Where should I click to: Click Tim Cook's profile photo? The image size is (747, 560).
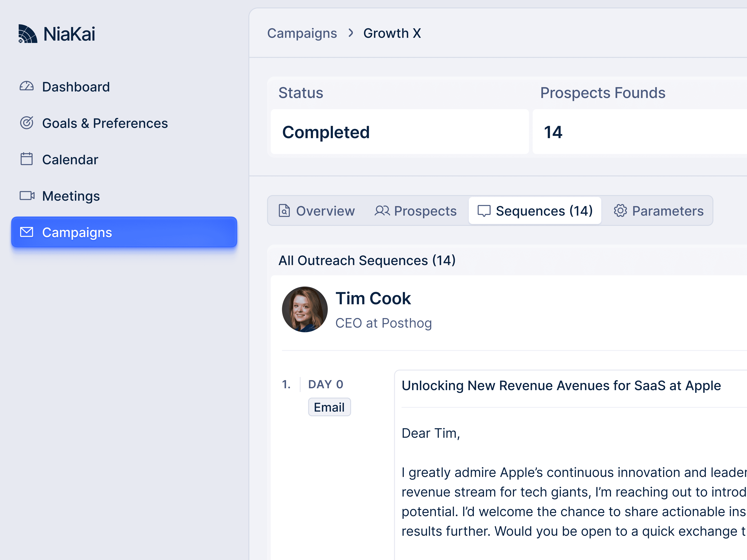(x=305, y=309)
